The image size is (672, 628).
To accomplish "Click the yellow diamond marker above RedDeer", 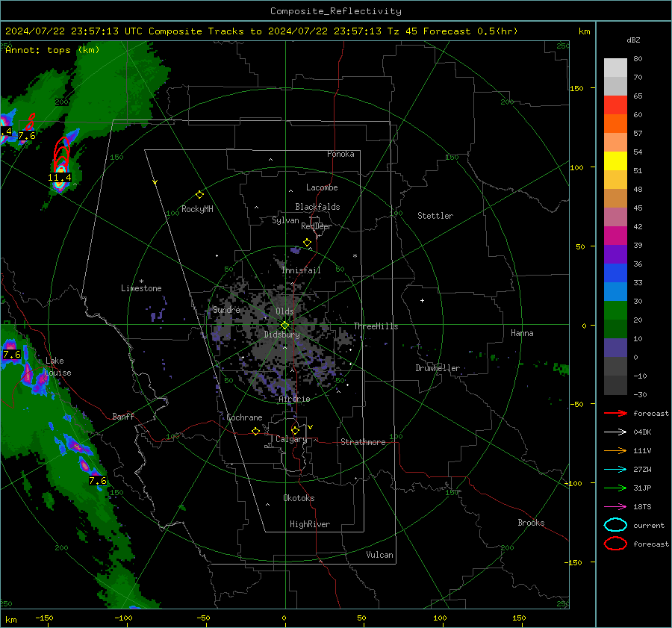I will [307, 243].
